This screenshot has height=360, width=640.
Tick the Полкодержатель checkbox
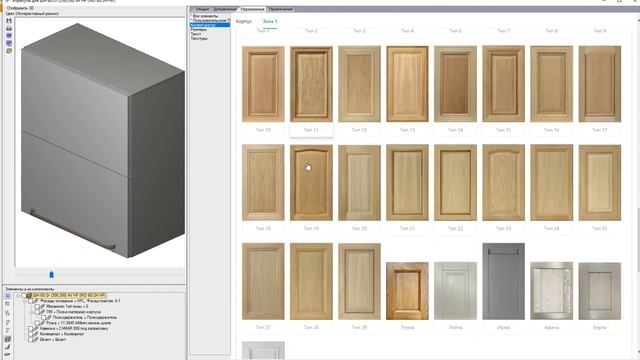(43, 317)
